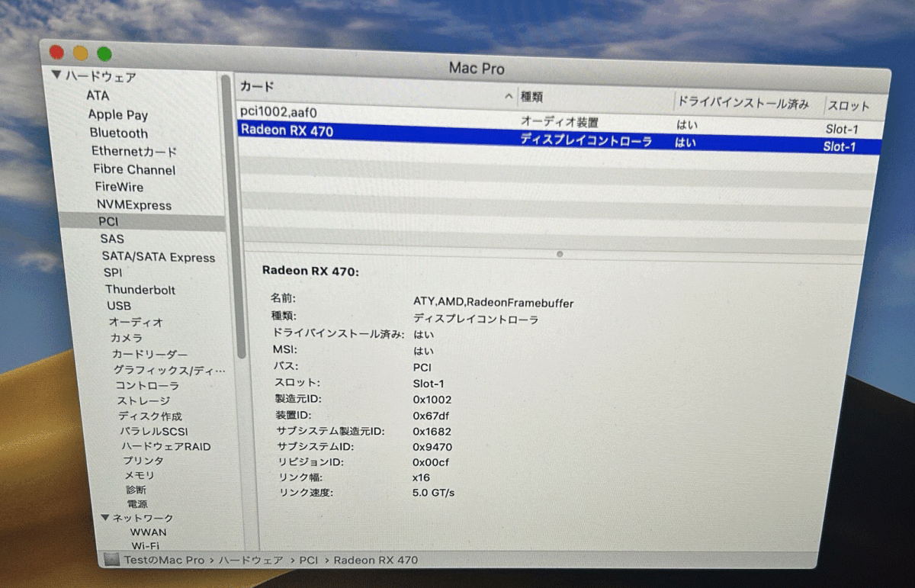Viewport: 915px width, 588px height.
Task: Click TestのMac Pro in path bar
Action: [x=164, y=560]
